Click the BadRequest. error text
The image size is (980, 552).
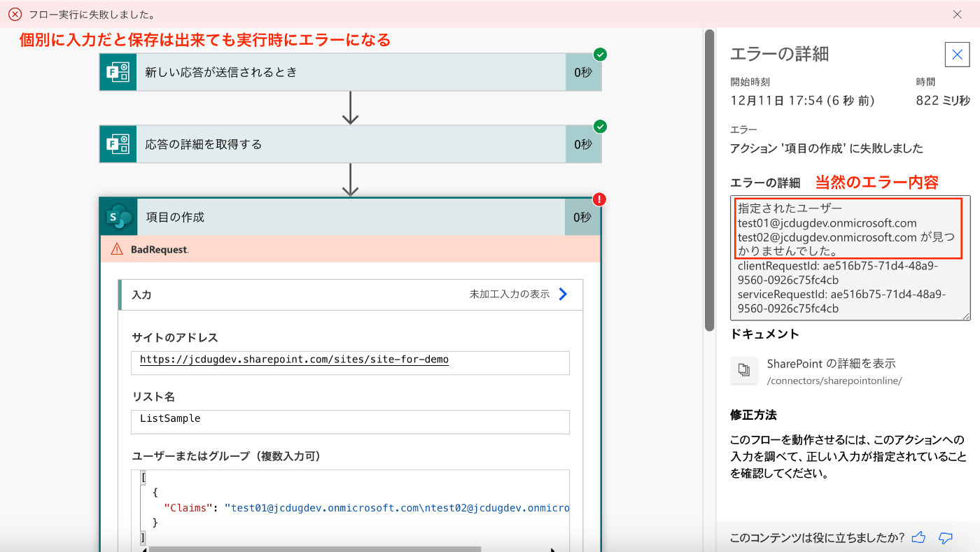coord(160,250)
